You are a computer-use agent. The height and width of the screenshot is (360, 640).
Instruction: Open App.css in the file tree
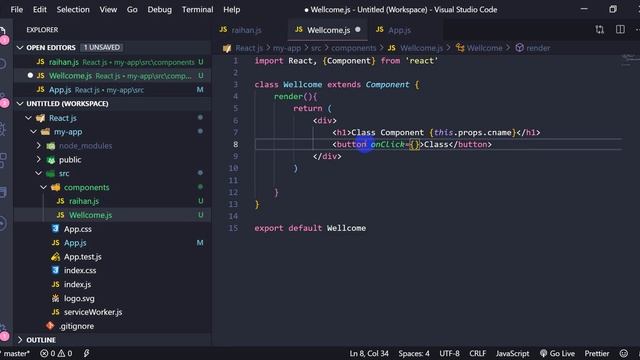pos(78,229)
